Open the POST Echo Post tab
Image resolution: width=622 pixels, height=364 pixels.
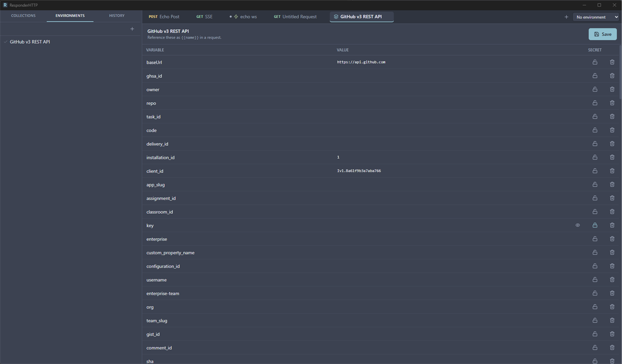164,17
